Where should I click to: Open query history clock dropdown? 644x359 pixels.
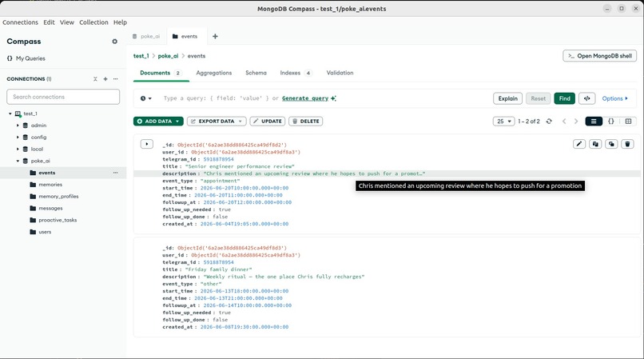(x=145, y=98)
